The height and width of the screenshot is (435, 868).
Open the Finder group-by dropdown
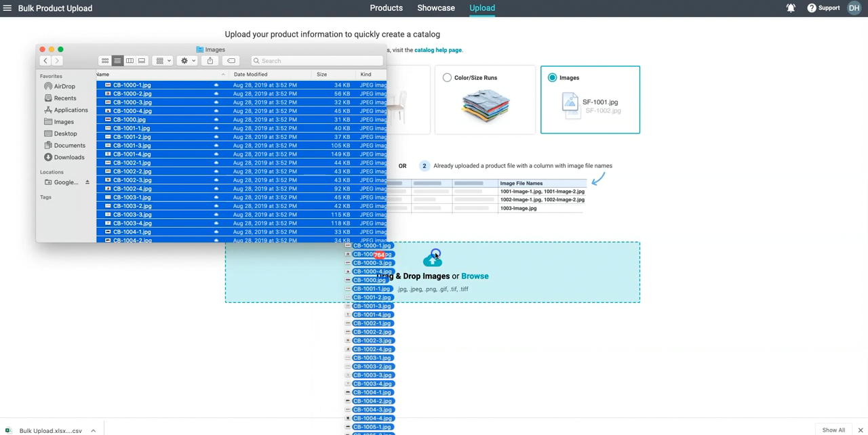tap(163, 61)
